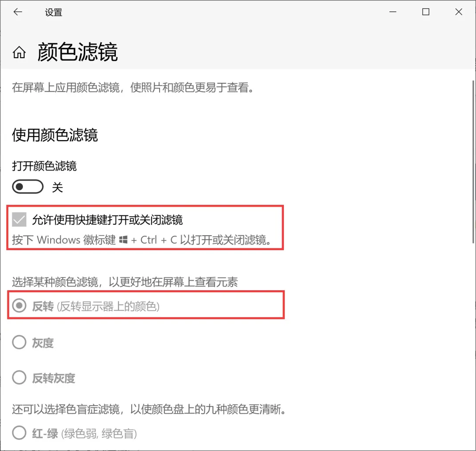Turn on the 打开颜色滤镜 toggle switch
Screen dimensions: 476x451
point(28,187)
